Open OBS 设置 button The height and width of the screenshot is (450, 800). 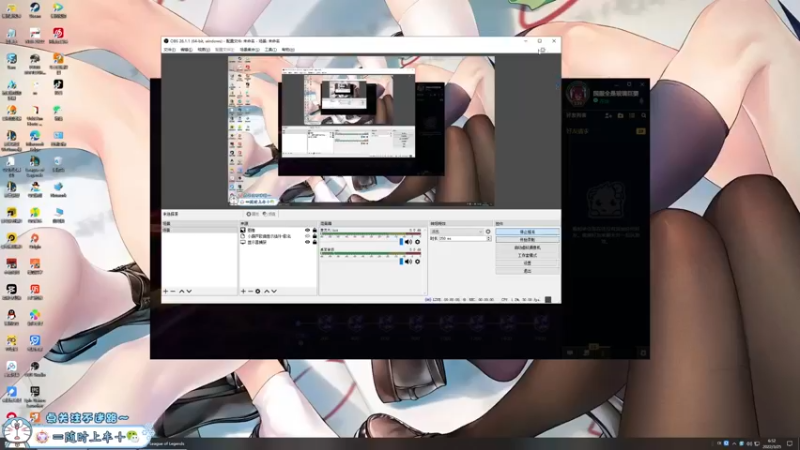tap(527, 263)
